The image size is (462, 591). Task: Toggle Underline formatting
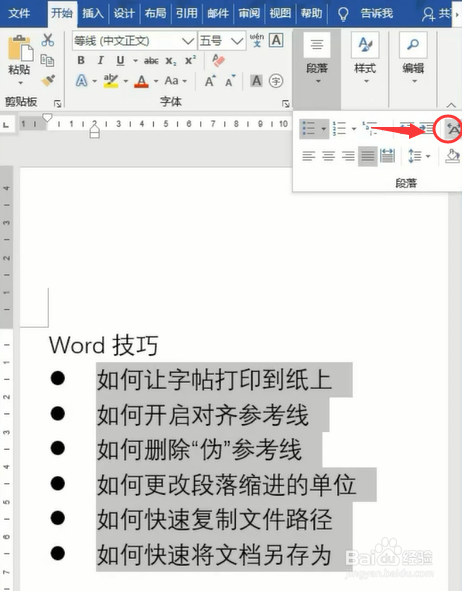pos(120,60)
